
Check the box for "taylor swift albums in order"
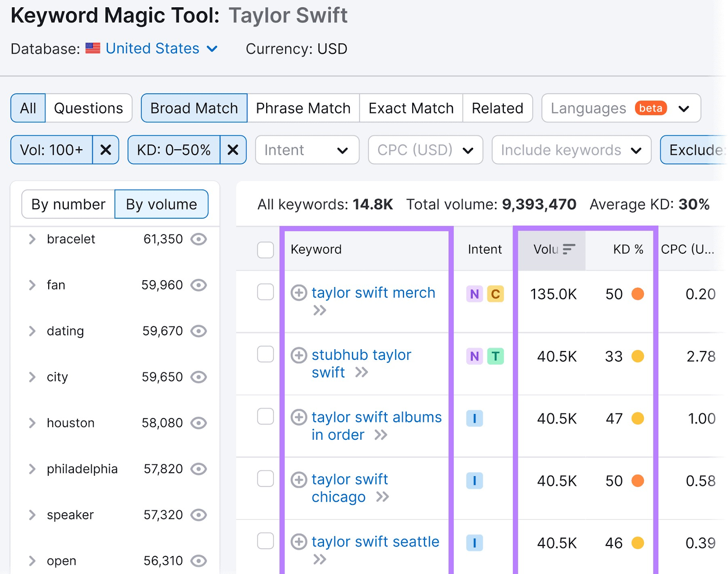pyautogui.click(x=265, y=417)
